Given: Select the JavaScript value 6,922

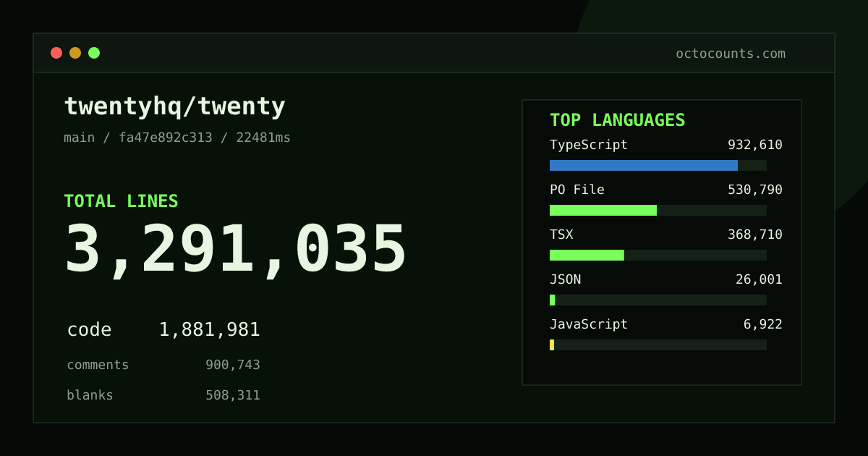Looking at the screenshot, I should 763,324.
